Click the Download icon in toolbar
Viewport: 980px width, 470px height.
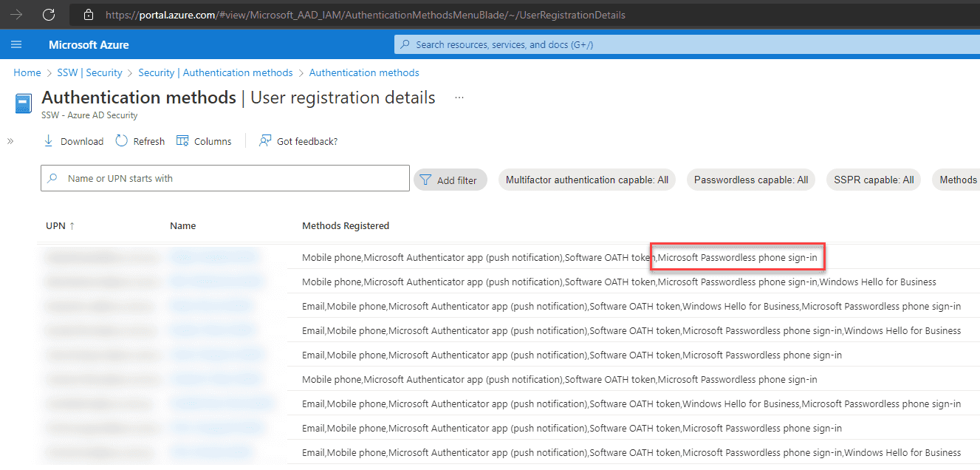49,141
